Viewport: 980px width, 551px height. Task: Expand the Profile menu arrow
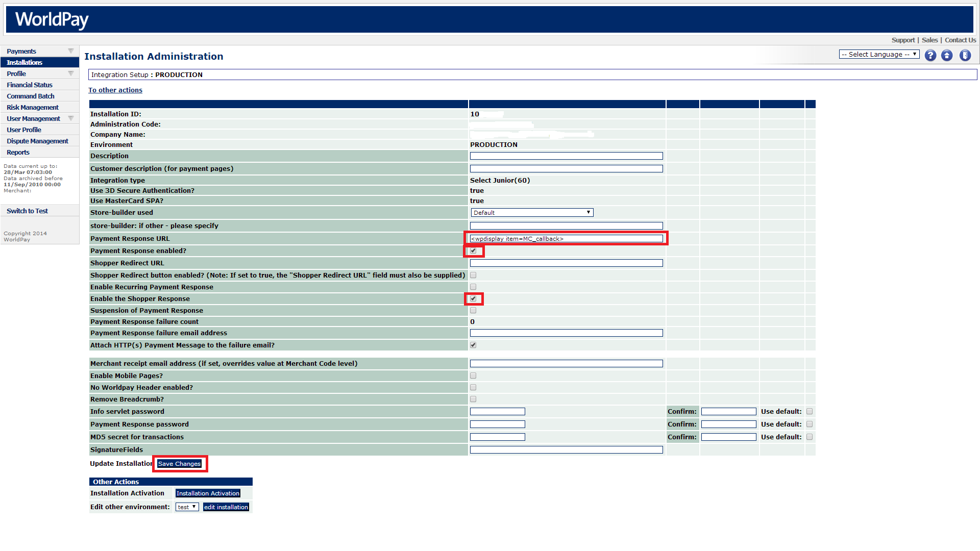tap(71, 73)
